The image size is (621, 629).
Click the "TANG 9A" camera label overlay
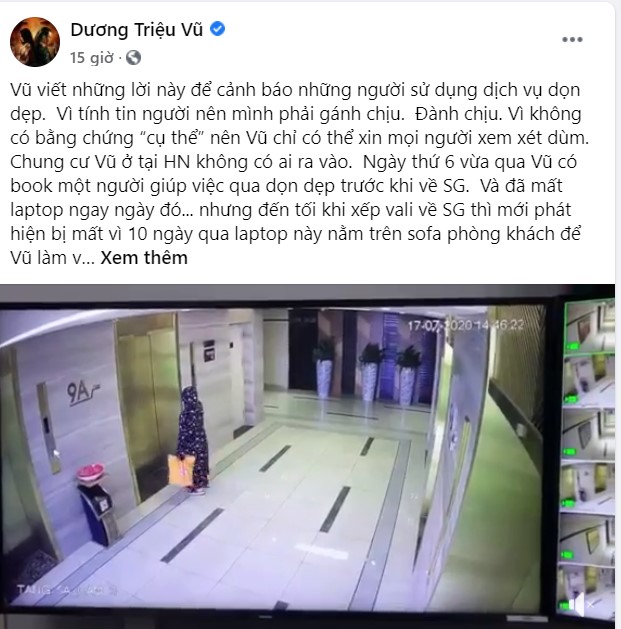tap(67, 590)
